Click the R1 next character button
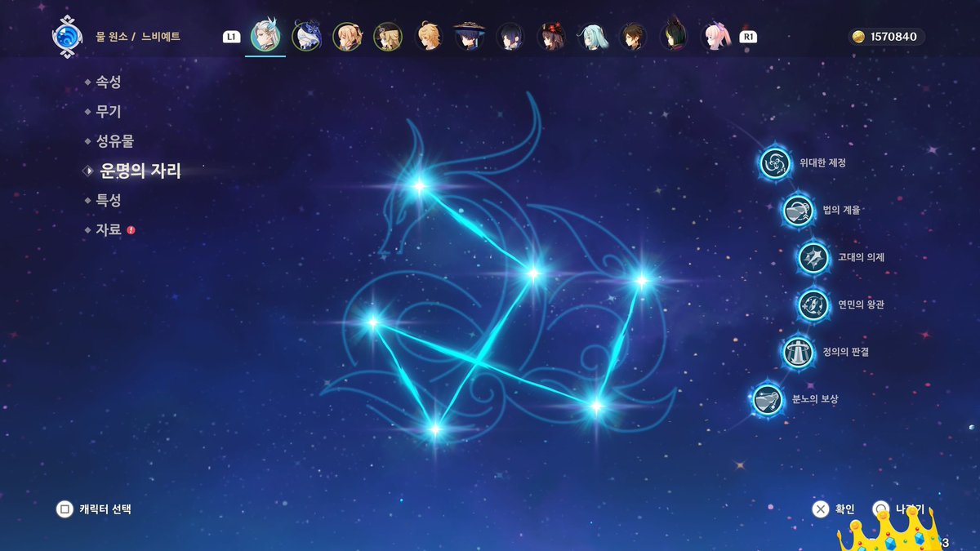The width and height of the screenshot is (980, 551). click(747, 37)
